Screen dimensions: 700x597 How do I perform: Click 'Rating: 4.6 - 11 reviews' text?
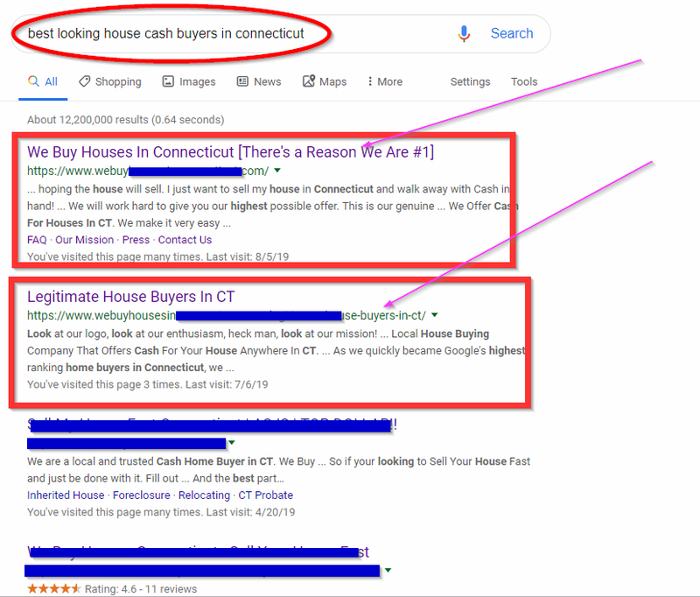pos(141,589)
